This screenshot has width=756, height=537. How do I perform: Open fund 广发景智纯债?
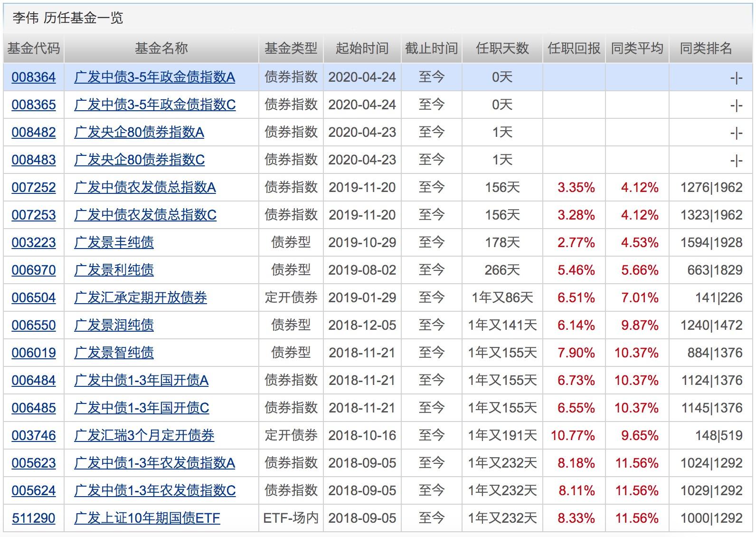(x=114, y=353)
